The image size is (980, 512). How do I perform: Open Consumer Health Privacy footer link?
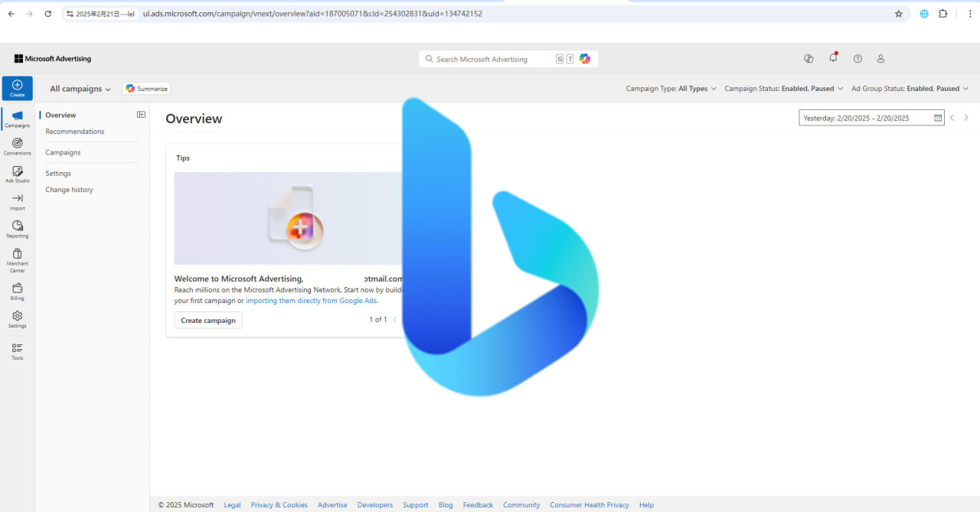click(x=590, y=505)
